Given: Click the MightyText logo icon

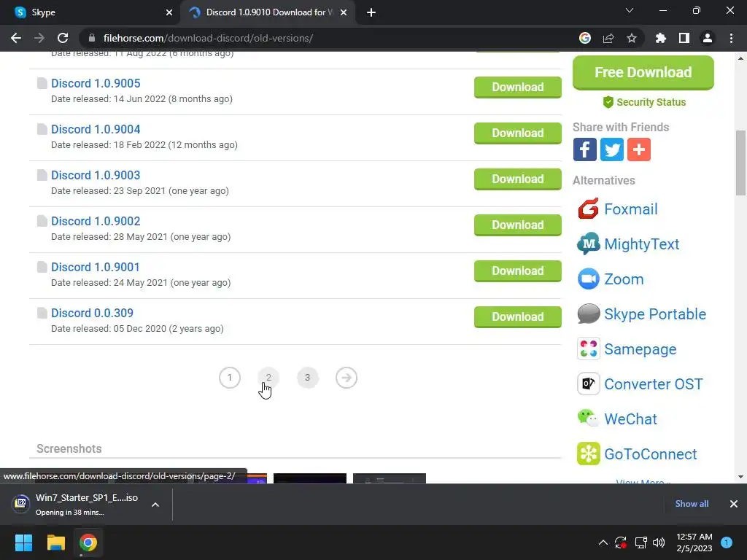Looking at the screenshot, I should click(589, 244).
